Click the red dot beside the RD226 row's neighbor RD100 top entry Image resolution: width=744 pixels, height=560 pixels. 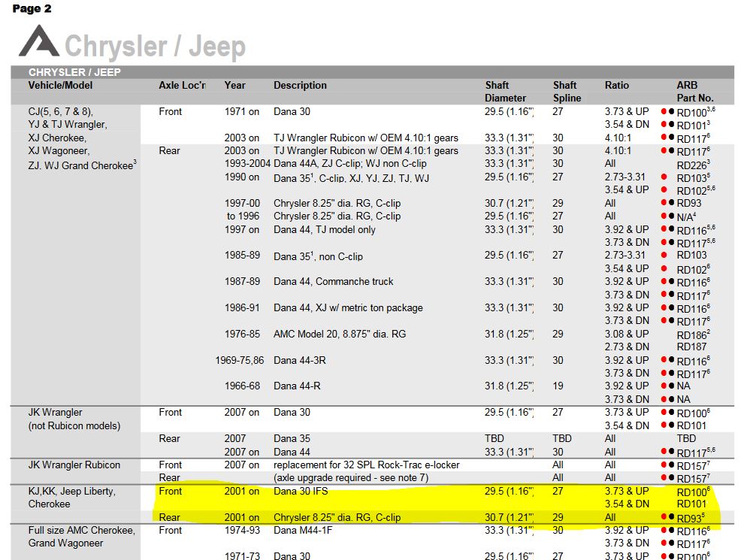point(664,111)
